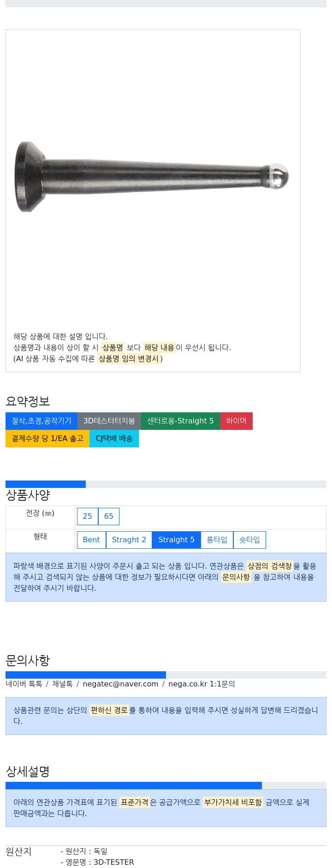Choose the Bent shape option

pos(91,540)
